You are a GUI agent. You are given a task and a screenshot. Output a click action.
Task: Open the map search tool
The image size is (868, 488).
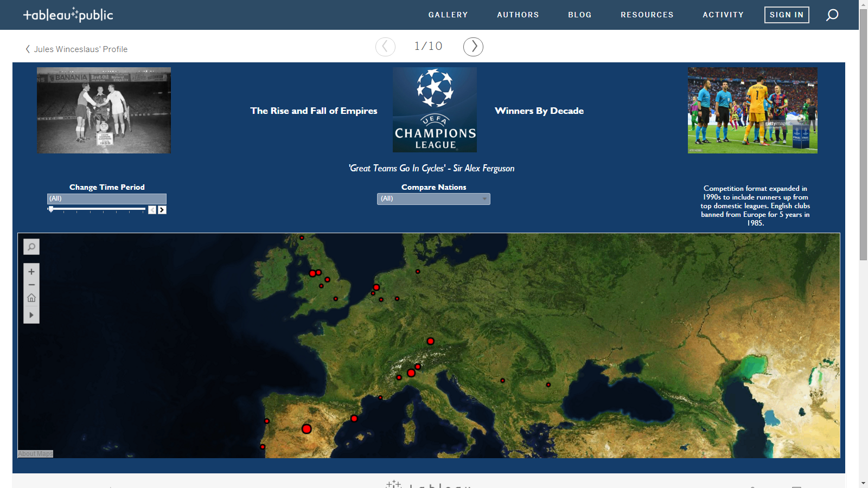click(31, 247)
